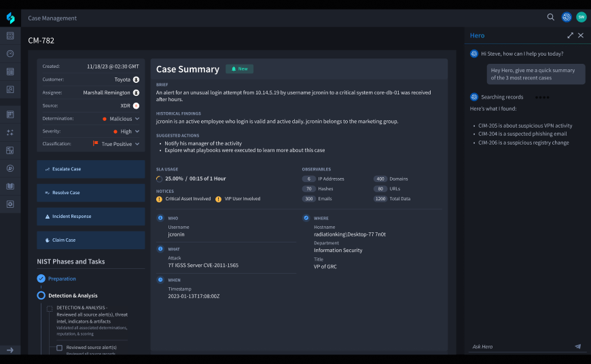The width and height of the screenshot is (591, 364).
Task: Open the Classification True Positive dropdown
Action: (x=137, y=144)
